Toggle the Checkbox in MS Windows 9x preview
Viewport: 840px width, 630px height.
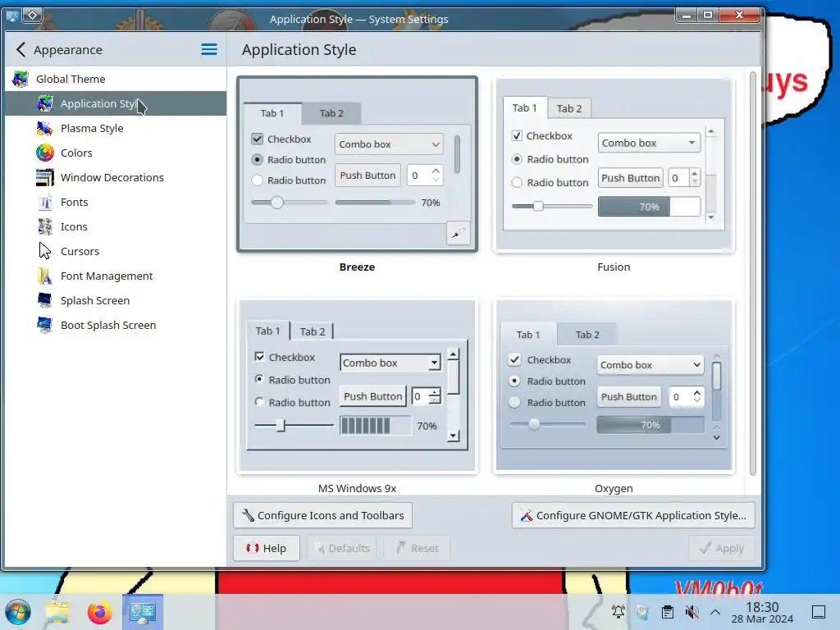click(x=260, y=357)
